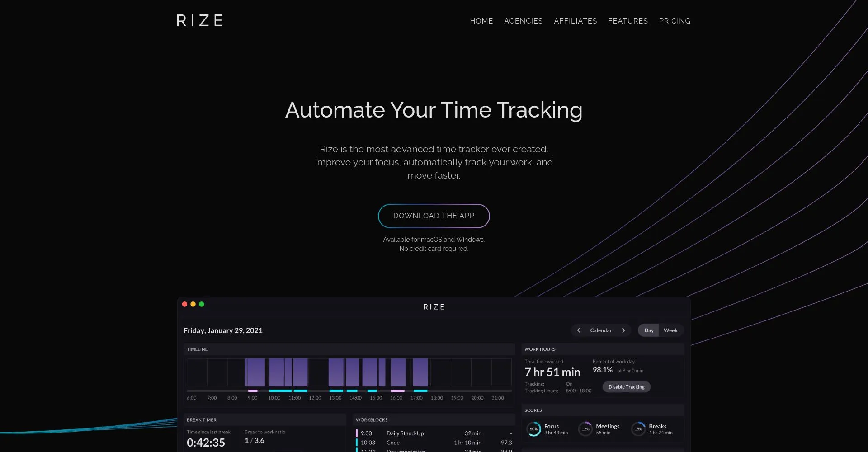
Task: Click the red close dot in app preview
Action: pos(184,304)
